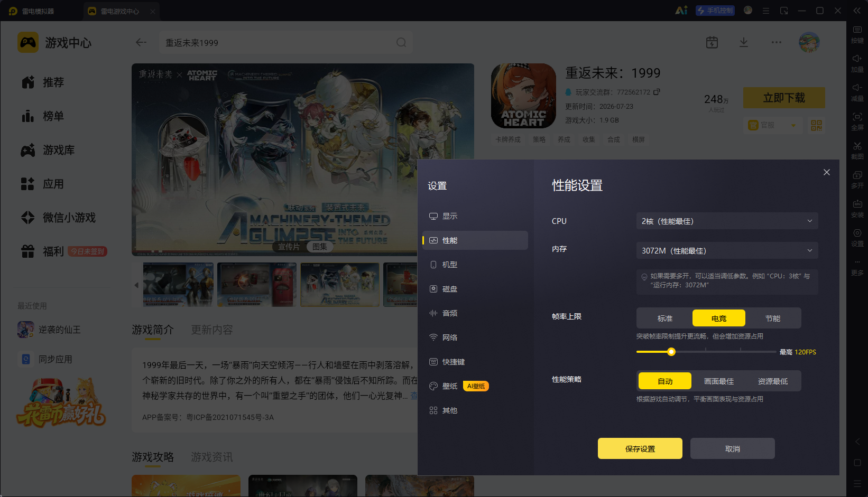Image resolution: width=868 pixels, height=497 pixels.
Task: Show 更多 tools in the right sidebar
Action: (x=857, y=267)
